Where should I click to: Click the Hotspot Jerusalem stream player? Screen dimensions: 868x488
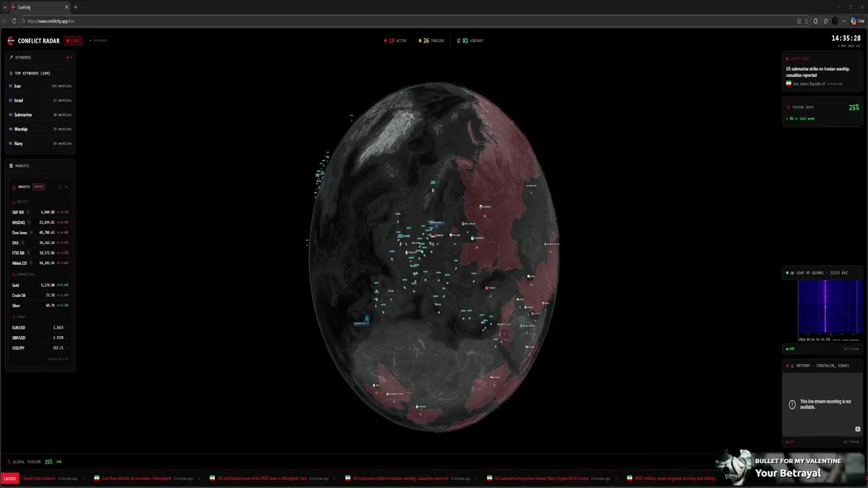tap(822, 404)
